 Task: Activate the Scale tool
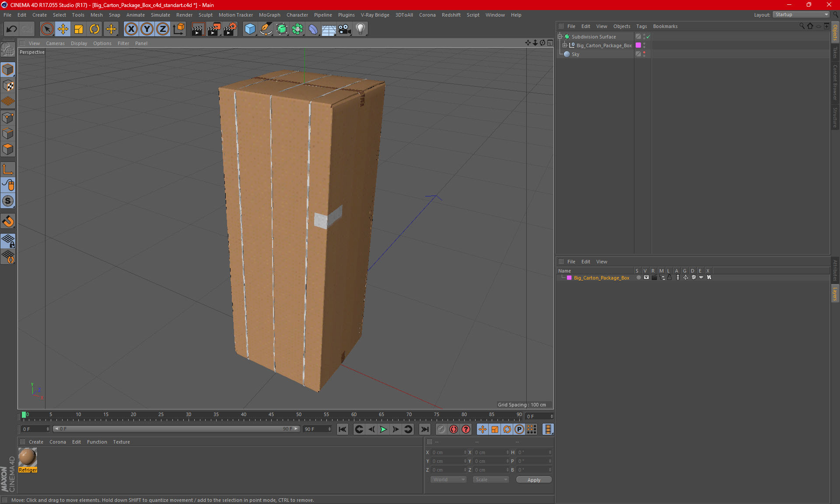click(x=79, y=29)
